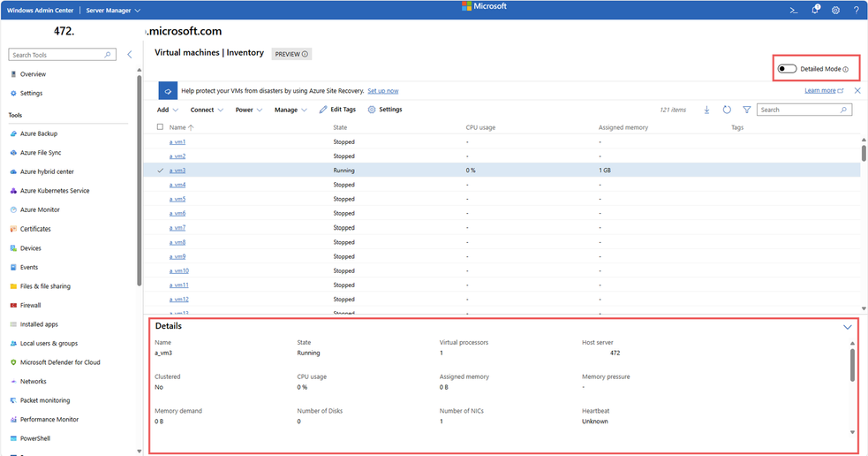Image resolution: width=868 pixels, height=456 pixels.
Task: Sort by the Name column header
Action: click(181, 127)
